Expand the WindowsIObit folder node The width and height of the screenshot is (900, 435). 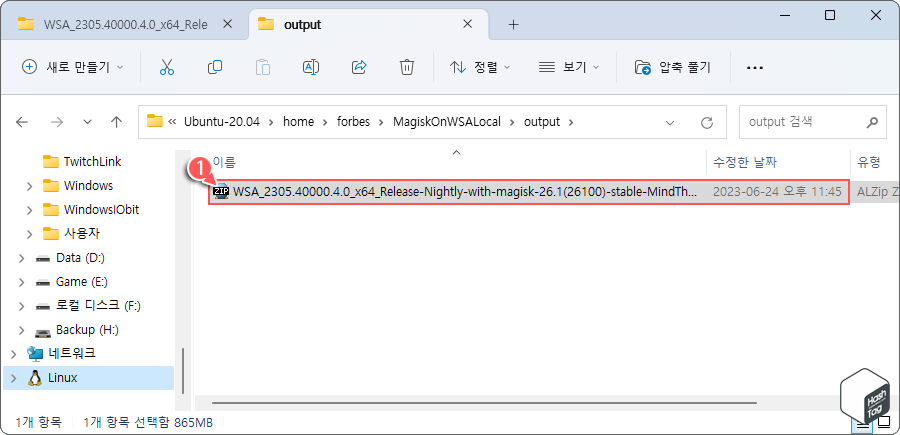pos(29,210)
